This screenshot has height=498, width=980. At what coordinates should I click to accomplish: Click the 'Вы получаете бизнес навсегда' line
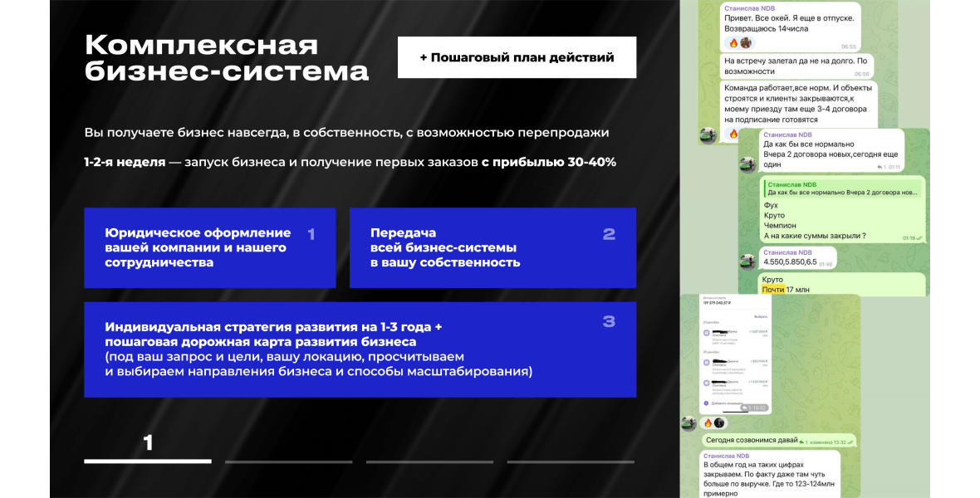point(346,133)
